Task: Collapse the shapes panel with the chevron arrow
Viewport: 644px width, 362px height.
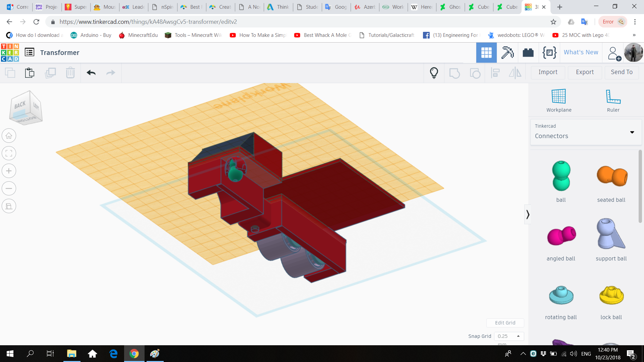Action: [x=528, y=214]
